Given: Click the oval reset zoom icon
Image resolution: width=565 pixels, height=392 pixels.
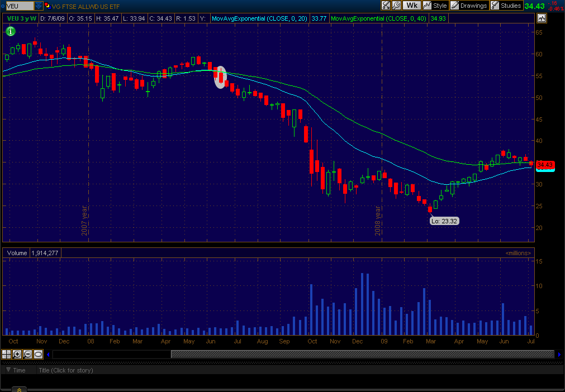Looking at the screenshot, I should pyautogui.click(x=38, y=354).
